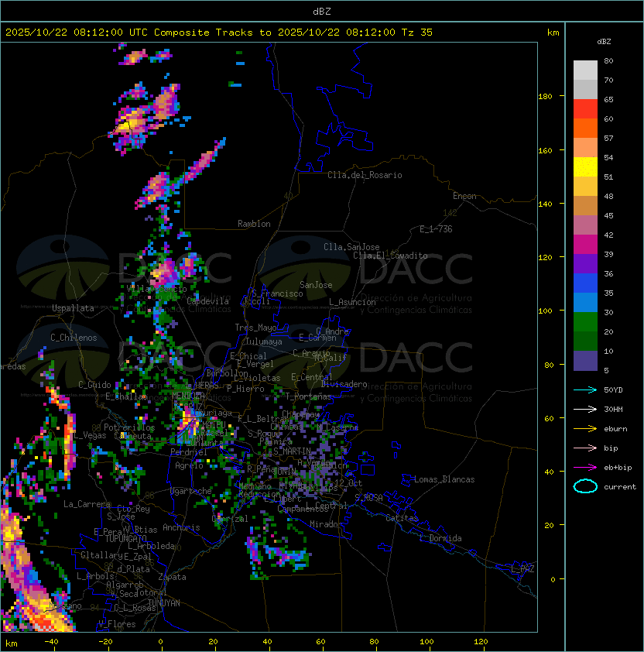This screenshot has height=652, width=644.
Task: Click the Capdevila map label
Action: coord(207,301)
